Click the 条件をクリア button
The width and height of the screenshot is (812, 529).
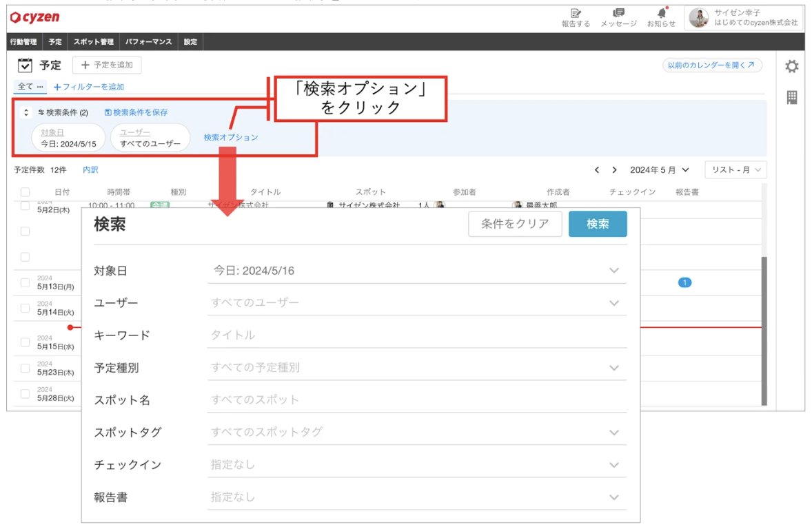tap(515, 224)
